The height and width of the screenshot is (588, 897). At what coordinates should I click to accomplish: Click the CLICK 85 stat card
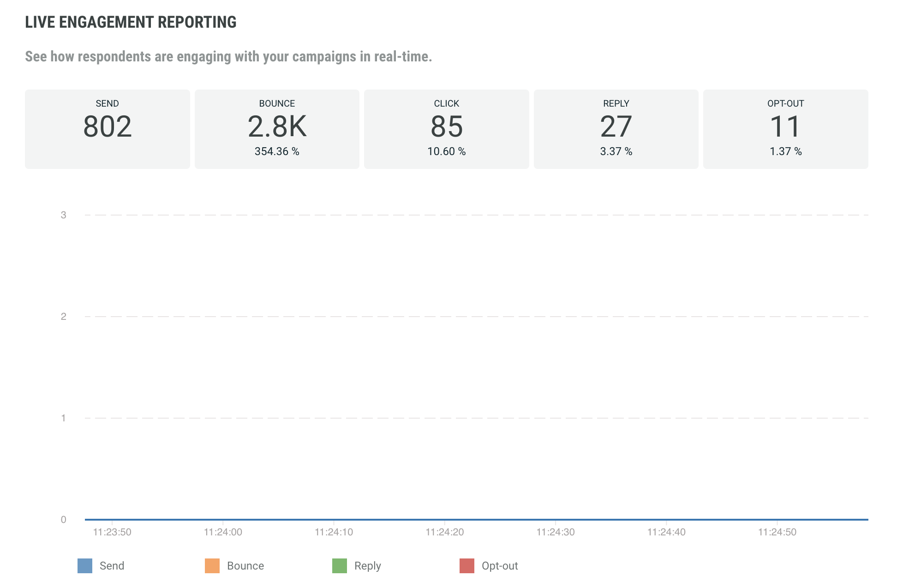click(447, 129)
